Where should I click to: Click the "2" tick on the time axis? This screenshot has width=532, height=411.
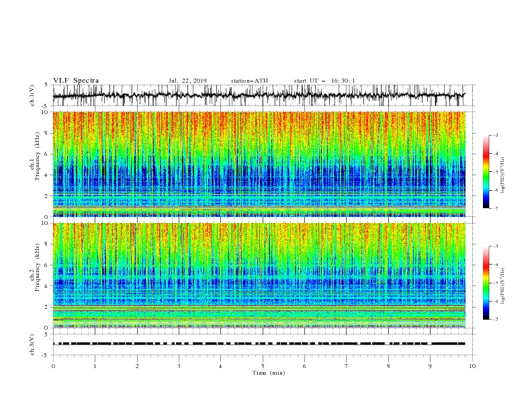(x=137, y=366)
